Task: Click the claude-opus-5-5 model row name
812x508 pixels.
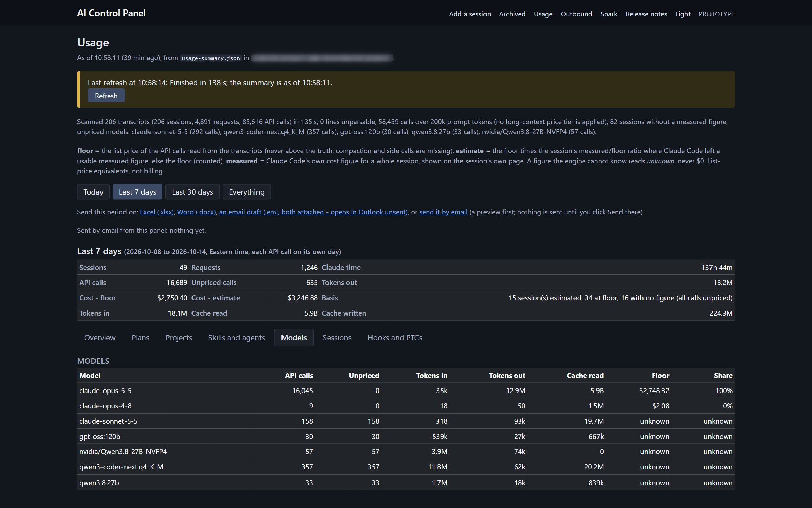Action: pos(105,390)
